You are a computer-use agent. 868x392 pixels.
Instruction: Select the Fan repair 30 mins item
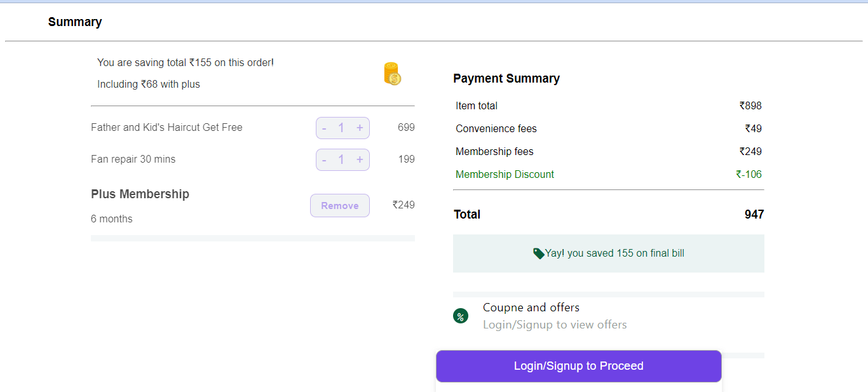[133, 159]
